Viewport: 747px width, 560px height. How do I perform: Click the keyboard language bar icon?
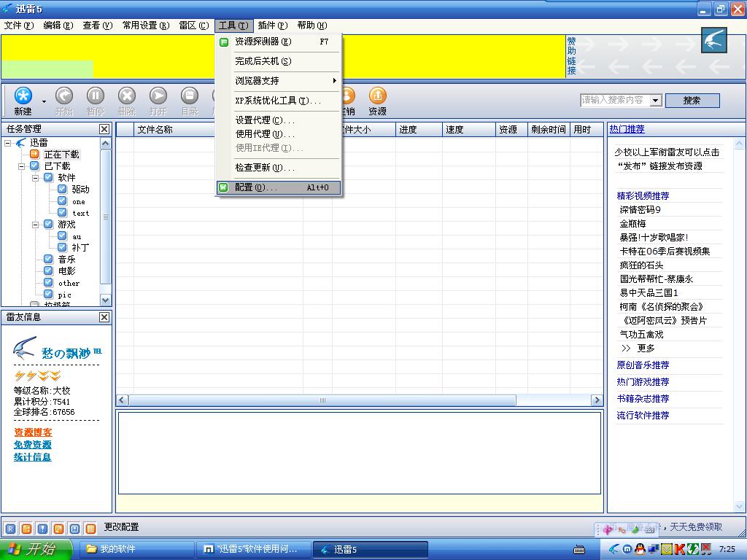pos(579,550)
